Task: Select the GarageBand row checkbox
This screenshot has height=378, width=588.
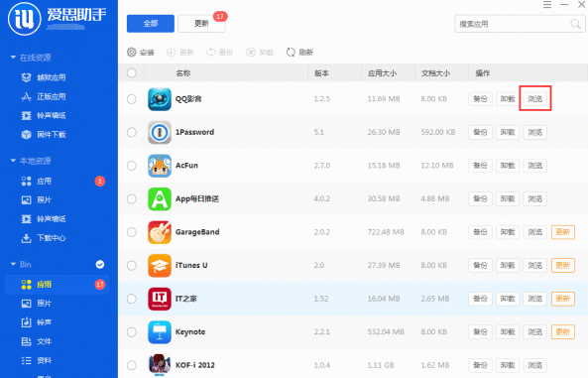Action: (132, 232)
